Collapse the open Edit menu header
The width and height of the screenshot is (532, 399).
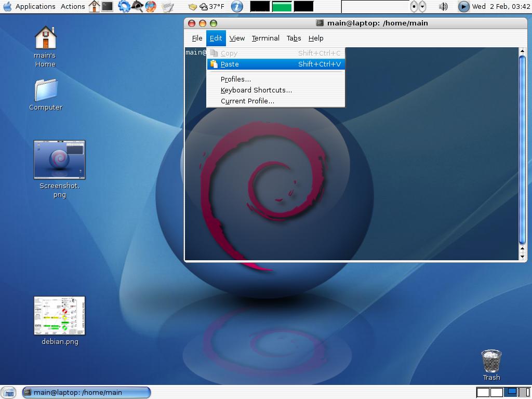pyautogui.click(x=216, y=38)
